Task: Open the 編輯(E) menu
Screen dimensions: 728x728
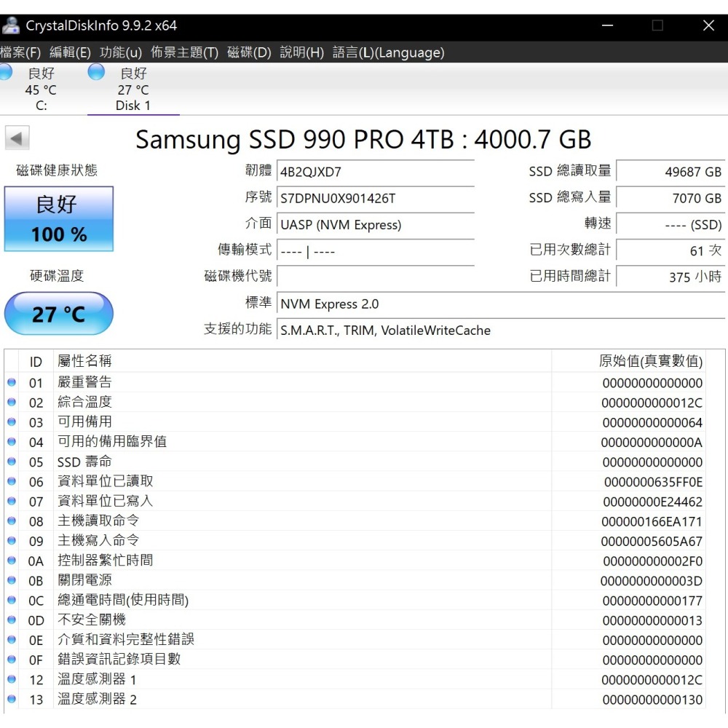Action: 70,52
